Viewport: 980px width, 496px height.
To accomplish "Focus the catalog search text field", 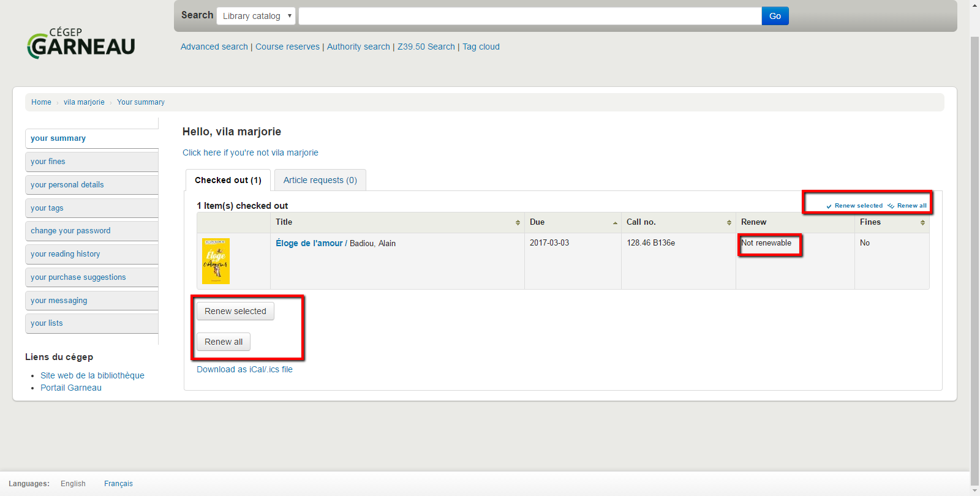I will click(530, 16).
